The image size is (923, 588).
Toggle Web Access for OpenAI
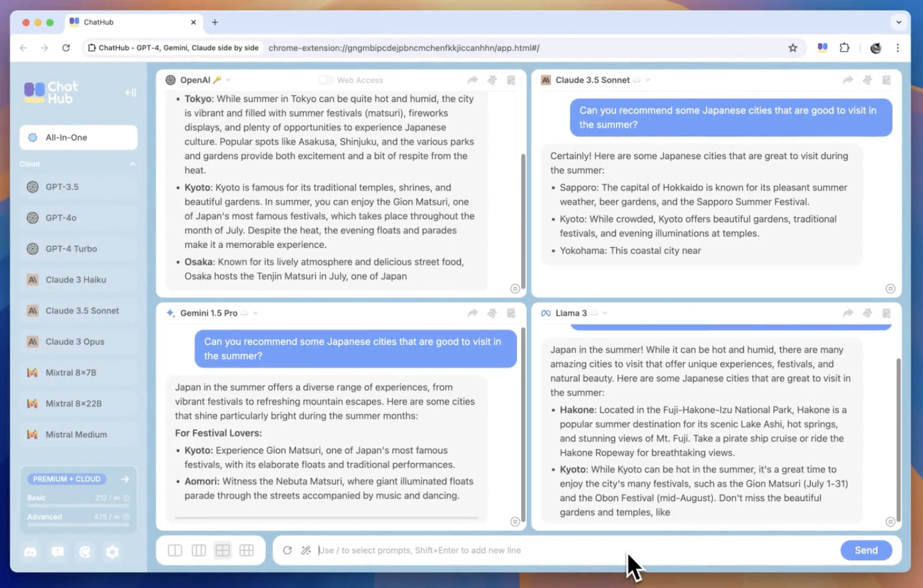coord(326,80)
